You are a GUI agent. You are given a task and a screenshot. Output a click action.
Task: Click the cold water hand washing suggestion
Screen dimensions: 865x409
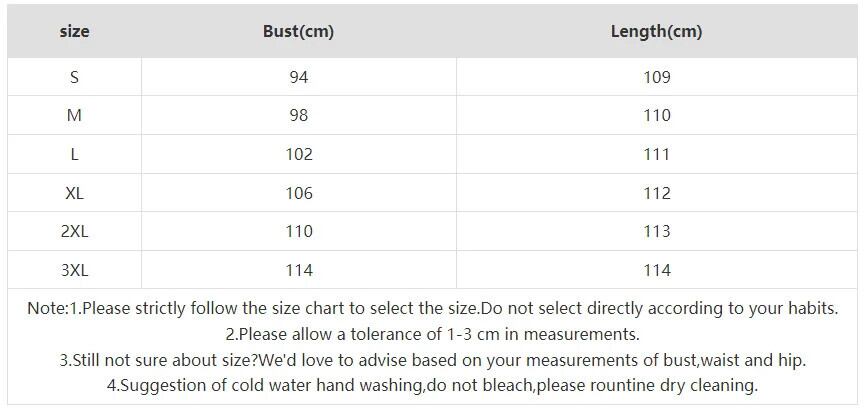(432, 385)
